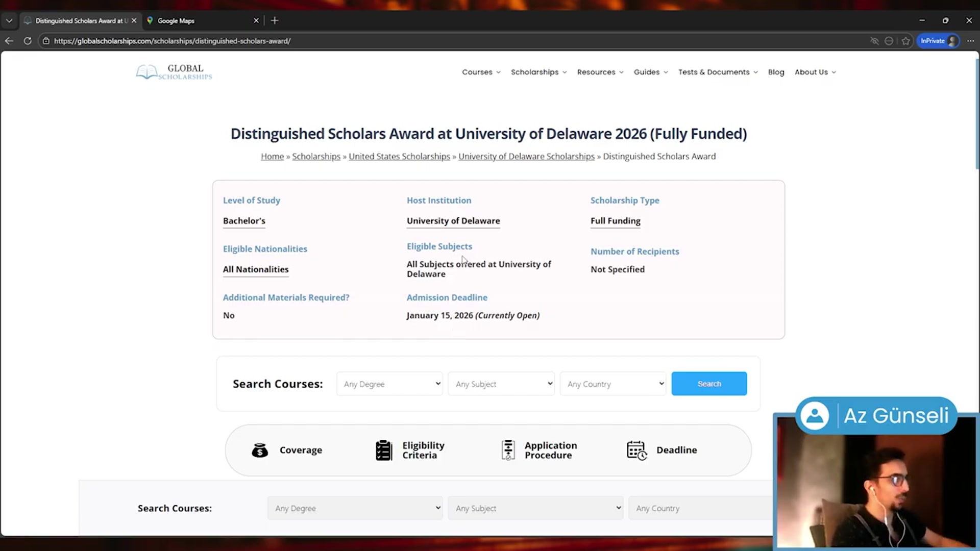Viewport: 980px width, 551px height.
Task: Click the Search button
Action: [x=709, y=383]
